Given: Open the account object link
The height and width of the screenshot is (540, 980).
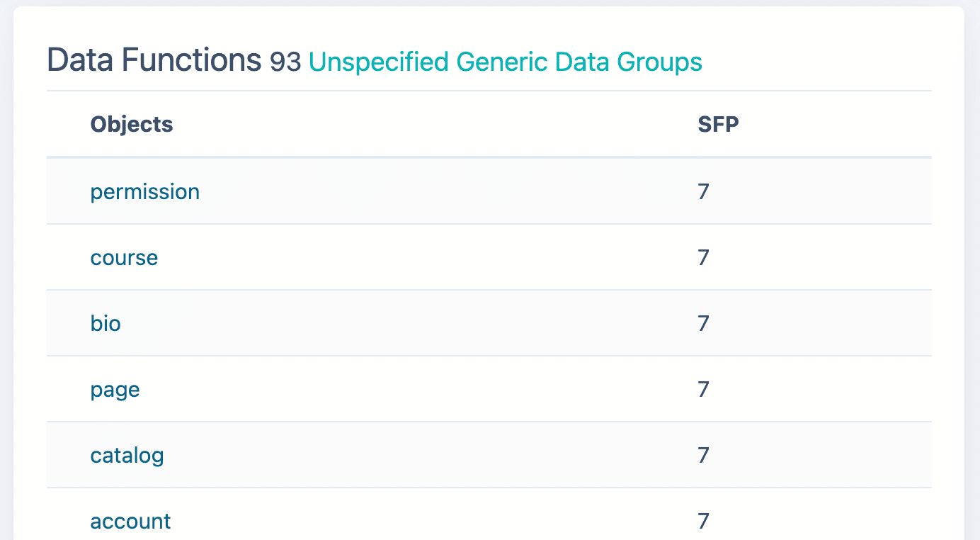Looking at the screenshot, I should tap(130, 521).
